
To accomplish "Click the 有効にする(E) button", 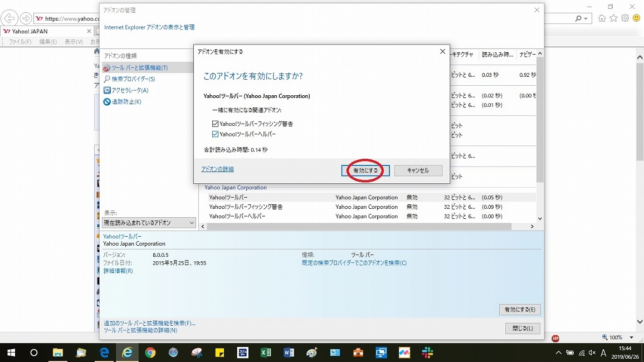I will [520, 310].
